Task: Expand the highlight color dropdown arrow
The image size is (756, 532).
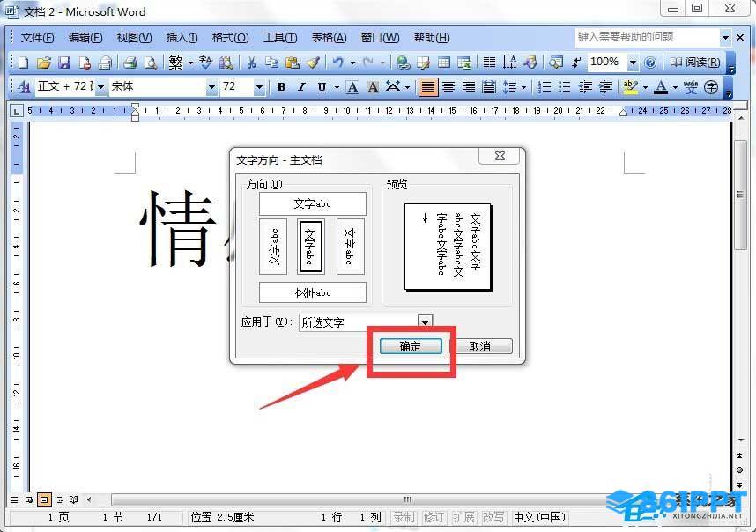Action: pos(645,88)
